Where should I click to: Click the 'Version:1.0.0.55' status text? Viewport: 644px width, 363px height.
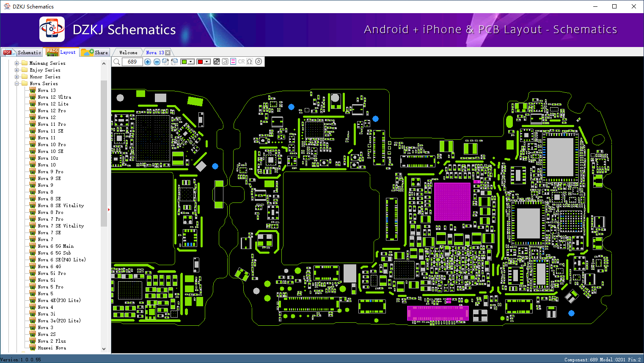point(21,360)
